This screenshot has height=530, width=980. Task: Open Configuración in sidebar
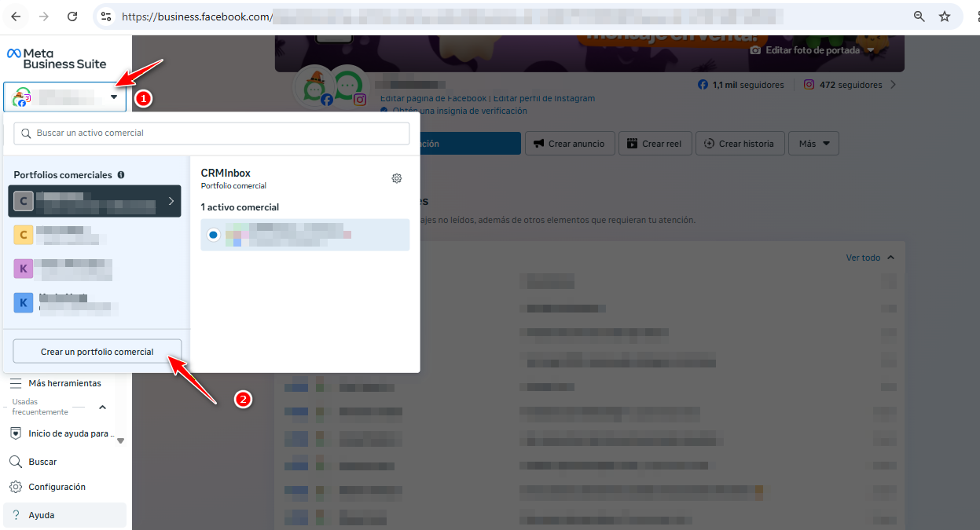(x=57, y=487)
